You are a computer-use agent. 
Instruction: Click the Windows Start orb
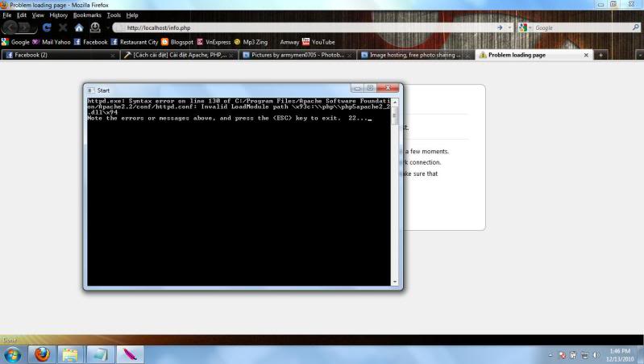click(x=13, y=354)
